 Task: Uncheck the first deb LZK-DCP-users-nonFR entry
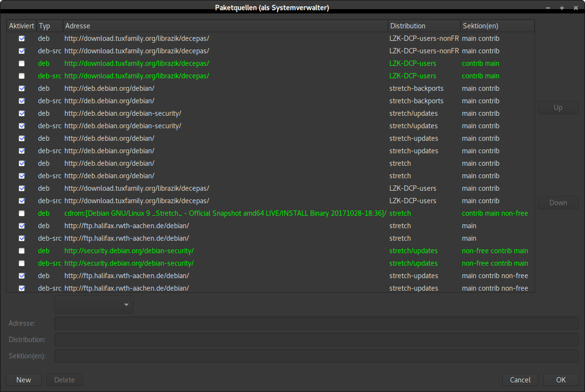click(x=22, y=38)
